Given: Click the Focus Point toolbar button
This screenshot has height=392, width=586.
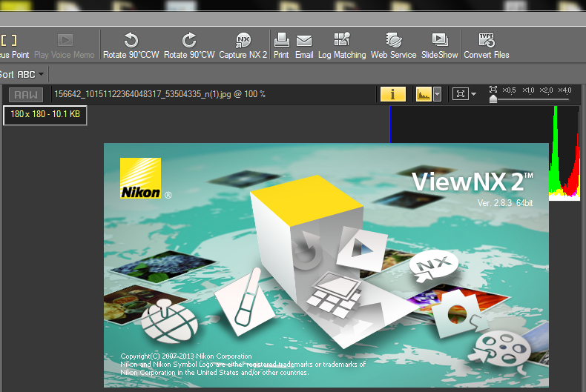Looking at the screenshot, I should pos(13,45).
